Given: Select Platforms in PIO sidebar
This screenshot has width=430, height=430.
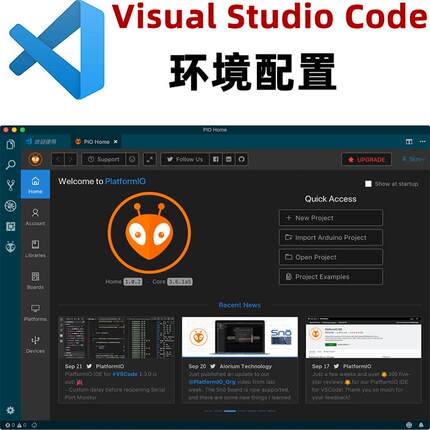Looking at the screenshot, I should [x=35, y=313].
